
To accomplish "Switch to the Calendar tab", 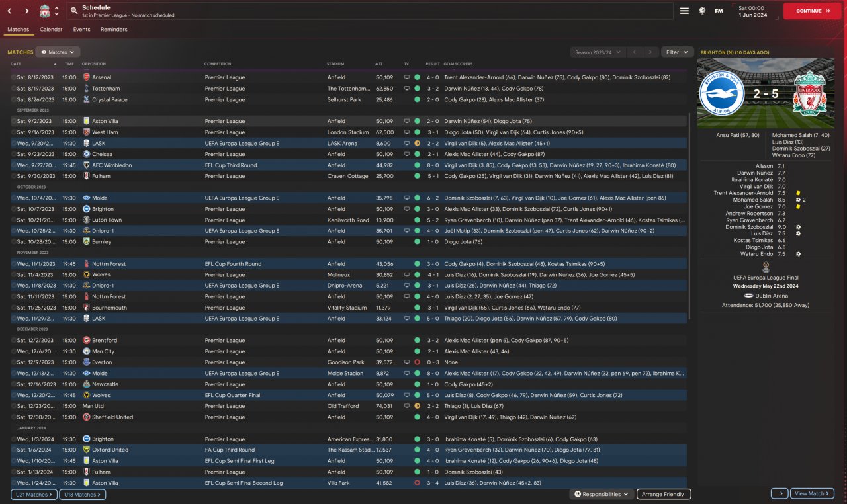I will click(x=51, y=30).
